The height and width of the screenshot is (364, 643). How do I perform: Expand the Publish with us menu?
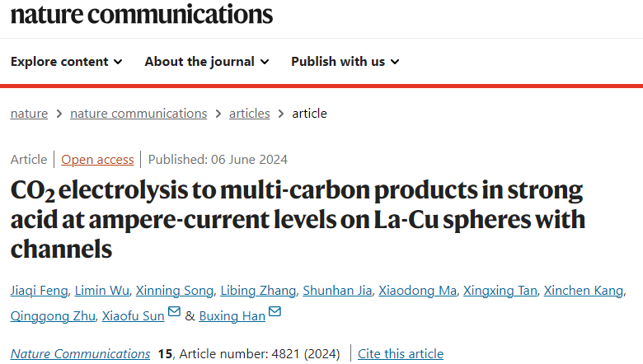pos(345,62)
